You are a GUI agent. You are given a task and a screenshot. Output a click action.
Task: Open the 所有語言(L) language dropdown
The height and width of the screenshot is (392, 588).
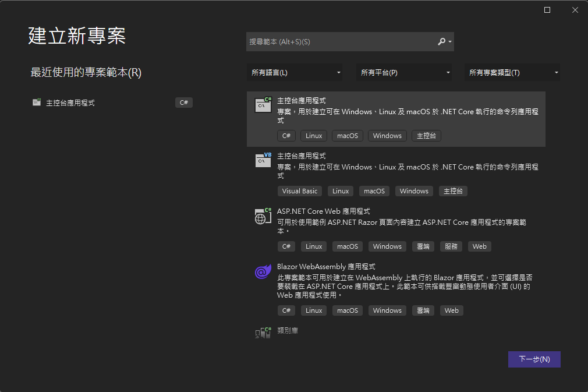295,72
